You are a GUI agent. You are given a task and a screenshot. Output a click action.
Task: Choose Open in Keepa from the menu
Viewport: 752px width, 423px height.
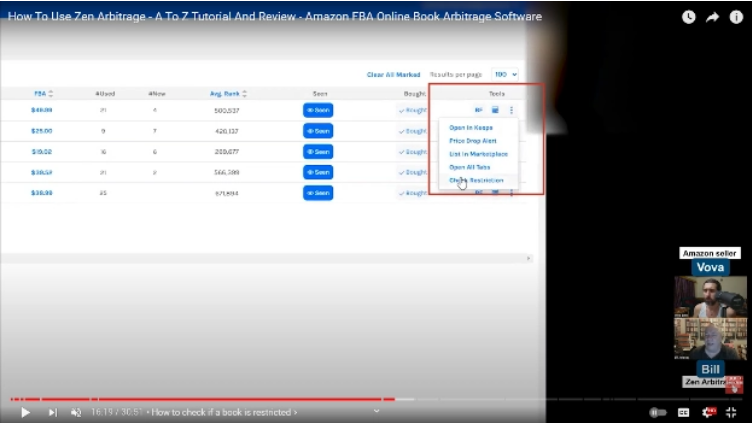pyautogui.click(x=470, y=128)
